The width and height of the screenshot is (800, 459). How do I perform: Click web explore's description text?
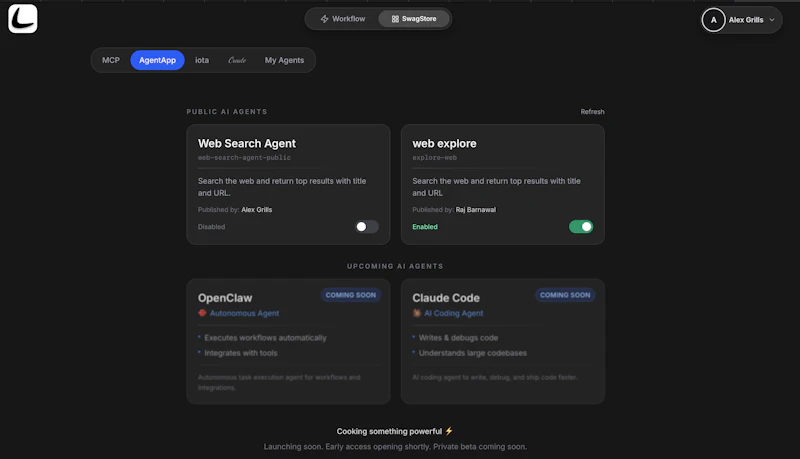pos(496,187)
